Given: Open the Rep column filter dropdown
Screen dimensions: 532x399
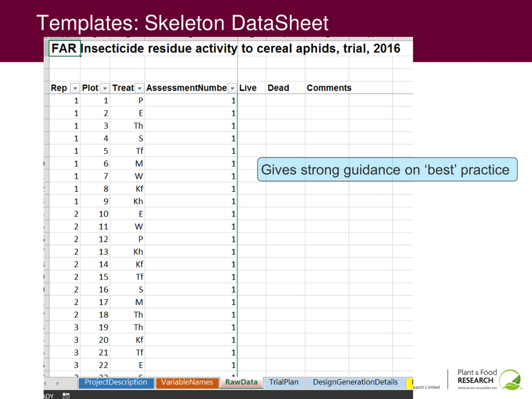Looking at the screenshot, I should (x=75, y=88).
